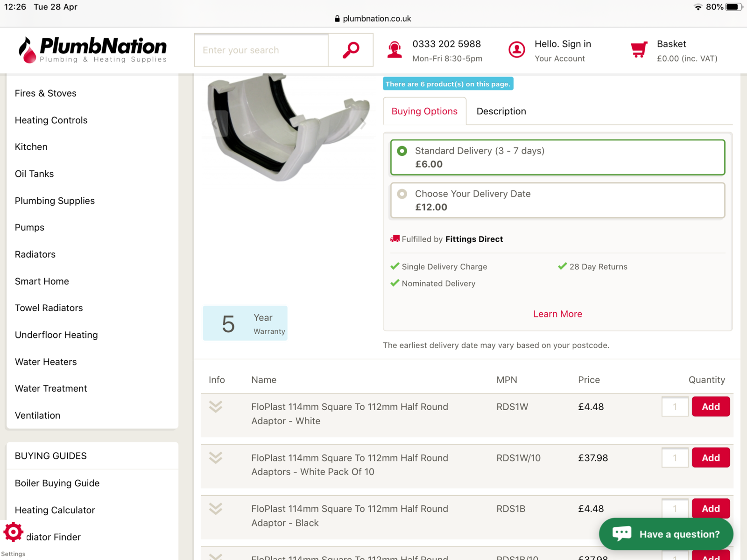Expand info for the White adaptor row
The width and height of the screenshot is (747, 560).
[x=216, y=406]
